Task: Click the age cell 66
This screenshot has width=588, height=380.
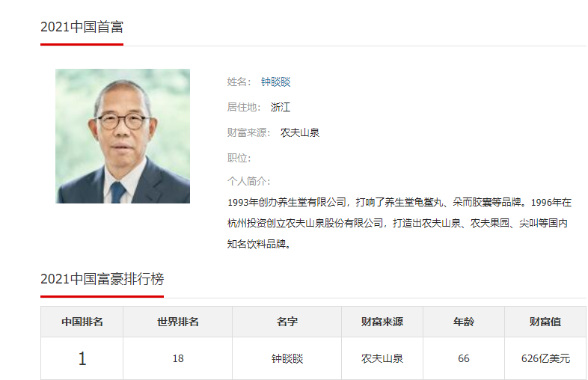Action: [x=464, y=358]
